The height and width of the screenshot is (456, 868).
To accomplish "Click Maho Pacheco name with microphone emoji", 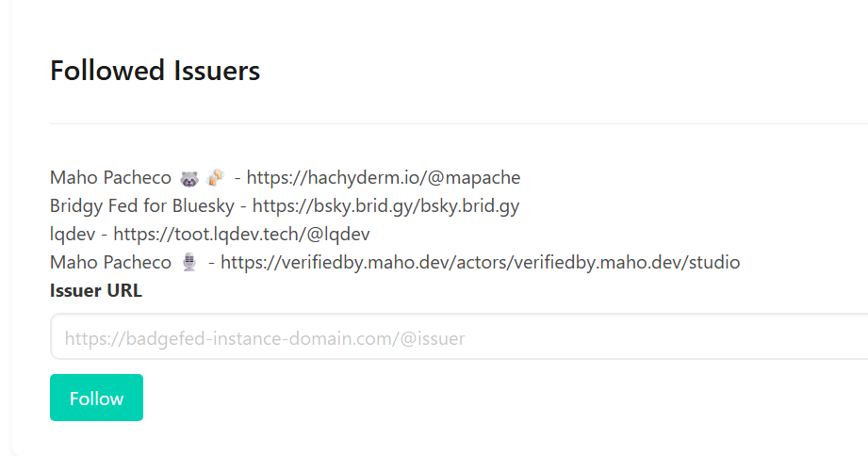I will click(x=110, y=263).
